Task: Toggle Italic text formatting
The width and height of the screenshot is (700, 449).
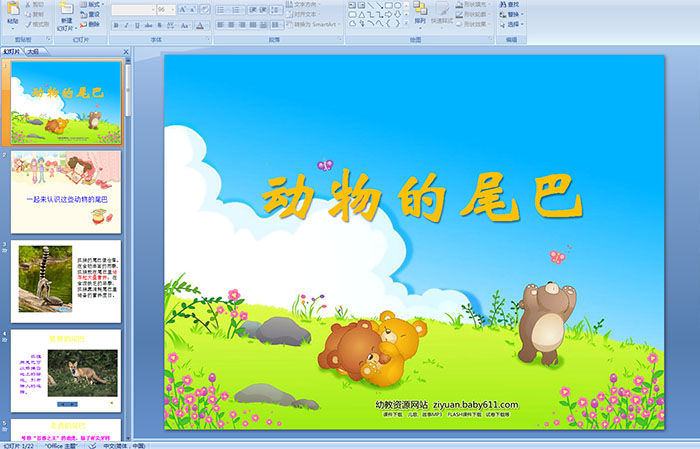Action: (x=126, y=25)
